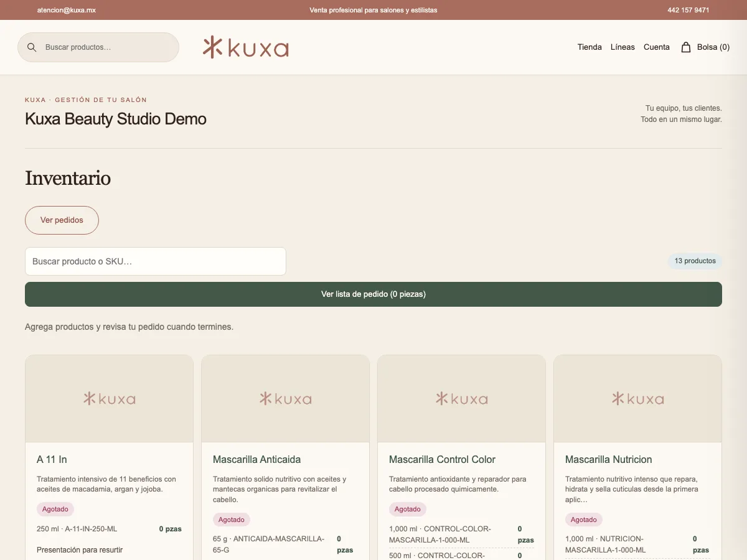Click the Mascarilla Anticaida description text

[x=280, y=489]
